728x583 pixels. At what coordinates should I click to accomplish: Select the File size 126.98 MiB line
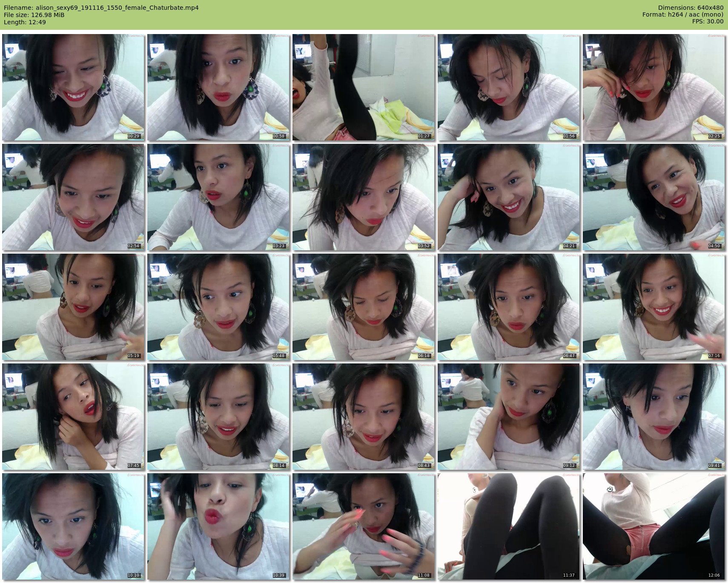coord(34,15)
